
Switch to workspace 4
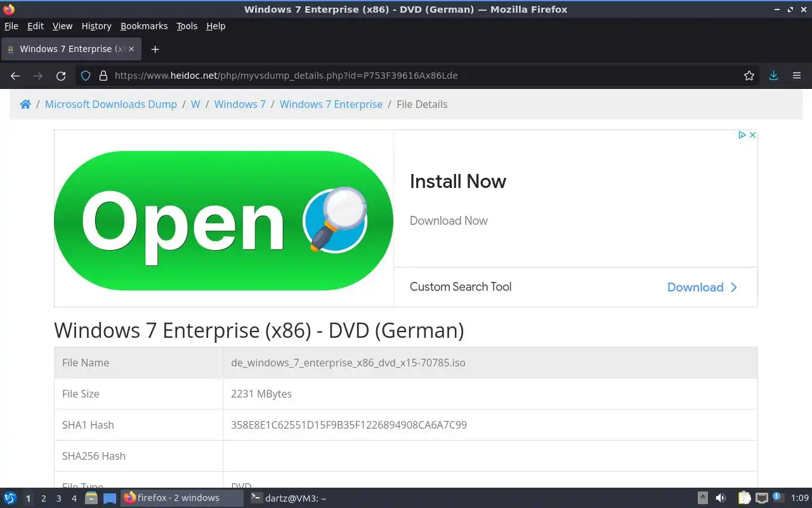click(x=74, y=498)
